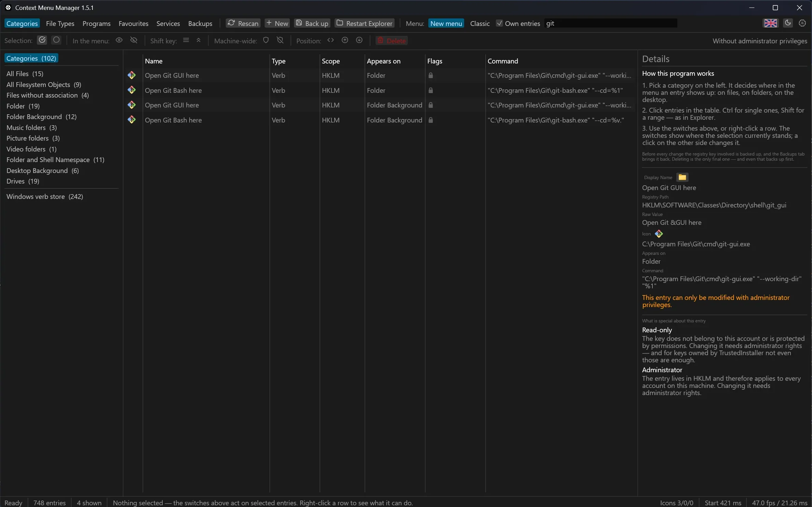The image size is (812, 507).
Task: Click the red Delete button
Action: click(x=392, y=41)
